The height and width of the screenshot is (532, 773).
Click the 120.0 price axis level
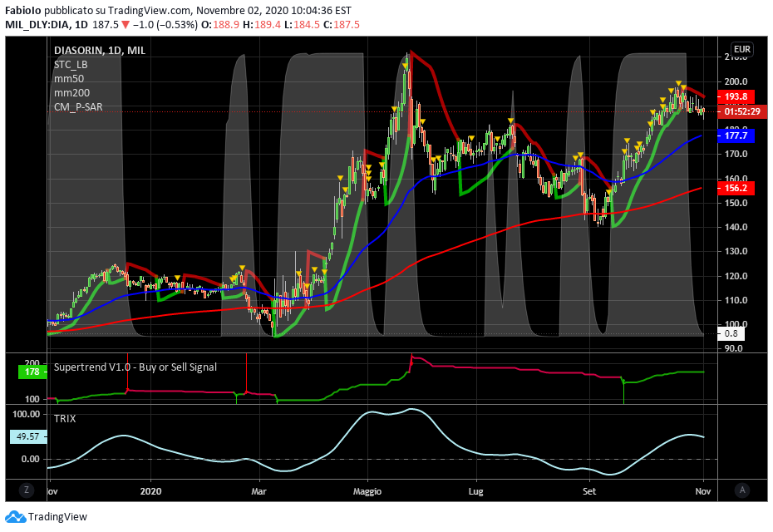tap(736, 276)
